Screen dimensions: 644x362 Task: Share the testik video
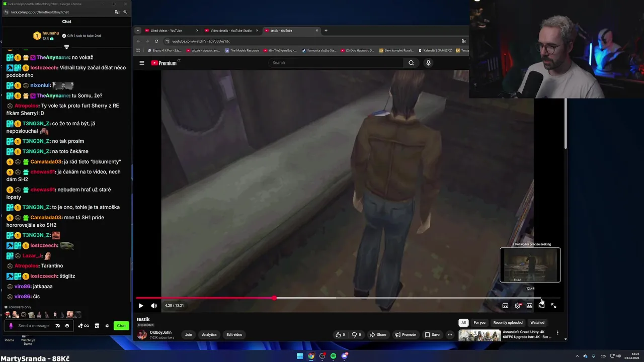pyautogui.click(x=378, y=334)
